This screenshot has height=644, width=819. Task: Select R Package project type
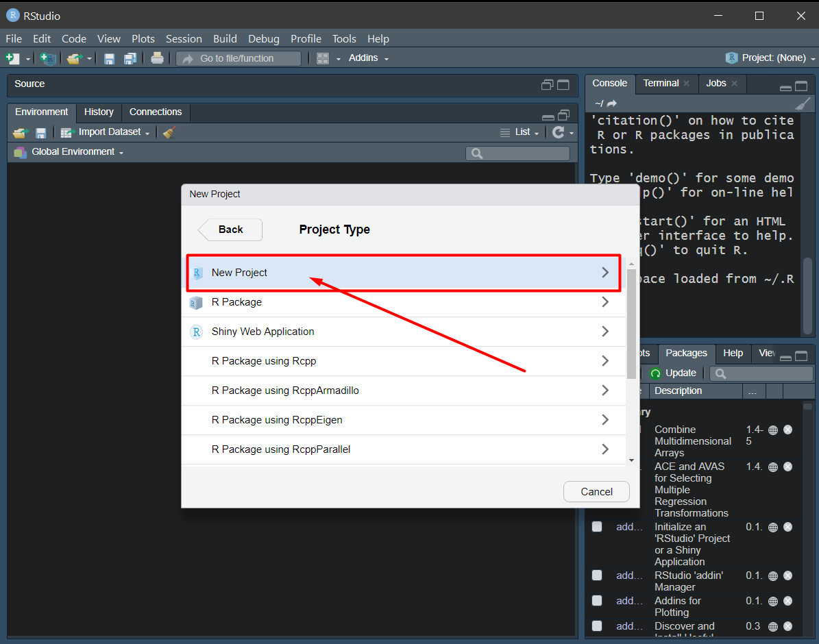403,302
